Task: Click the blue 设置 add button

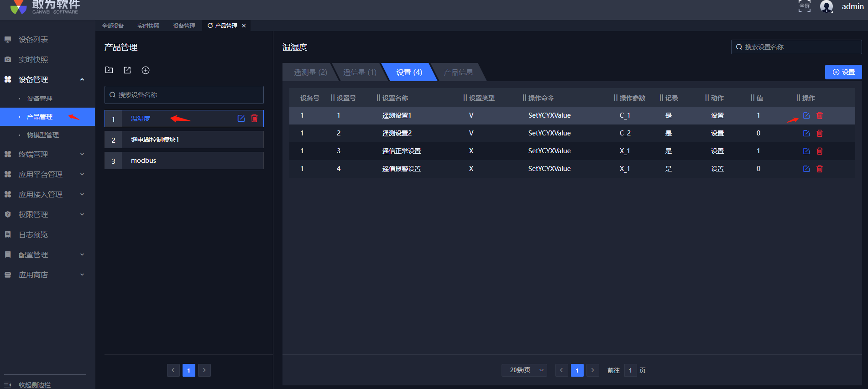Action: pyautogui.click(x=843, y=72)
